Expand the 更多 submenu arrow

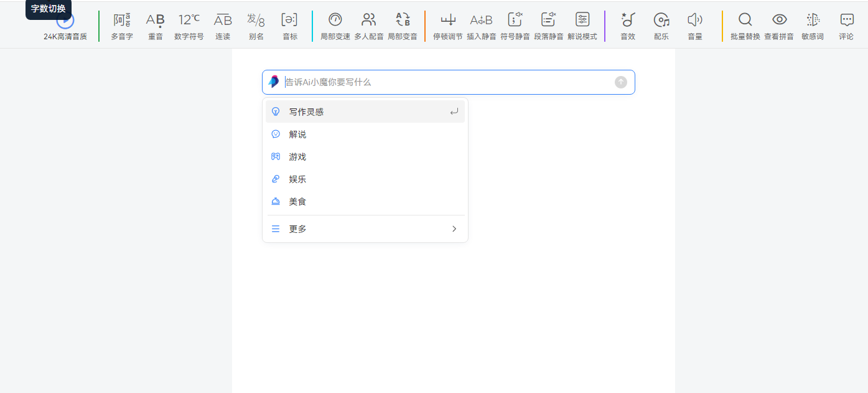454,229
